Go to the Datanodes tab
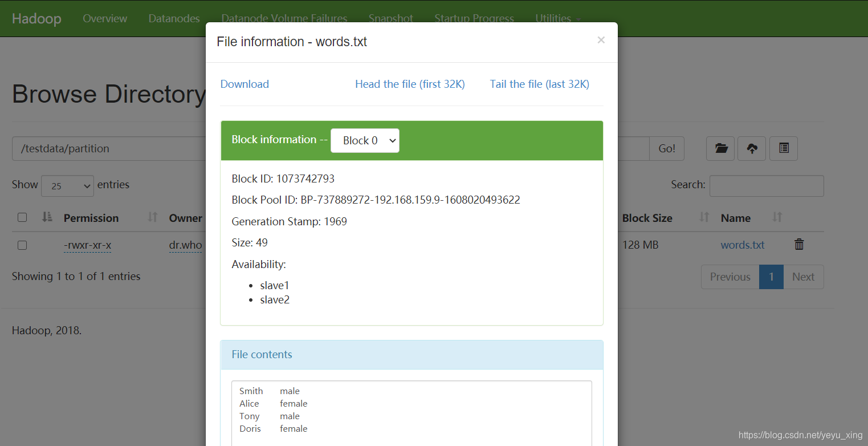 click(x=174, y=18)
